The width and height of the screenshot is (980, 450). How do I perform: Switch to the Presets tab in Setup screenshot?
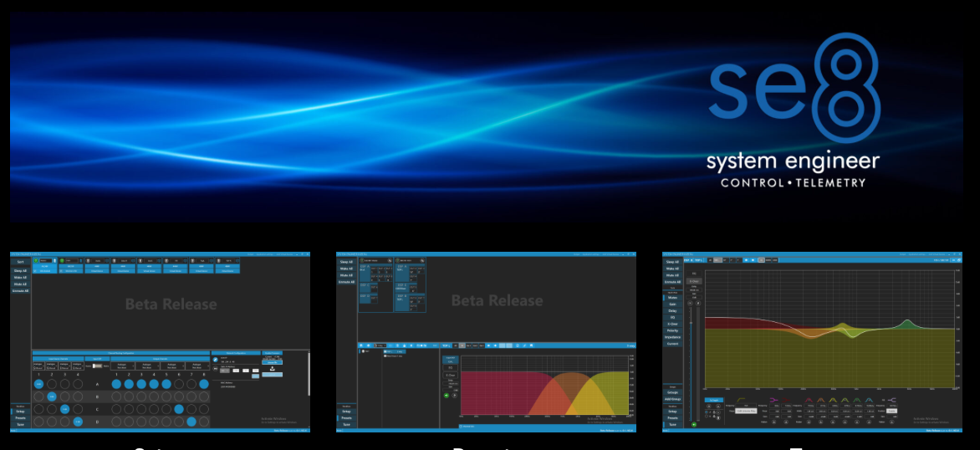pos(20,417)
